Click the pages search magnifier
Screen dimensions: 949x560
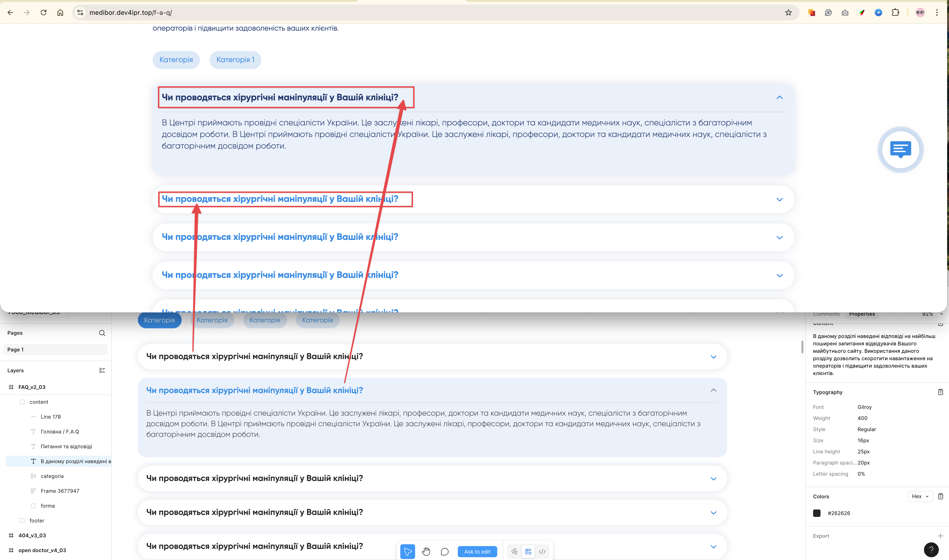click(102, 333)
